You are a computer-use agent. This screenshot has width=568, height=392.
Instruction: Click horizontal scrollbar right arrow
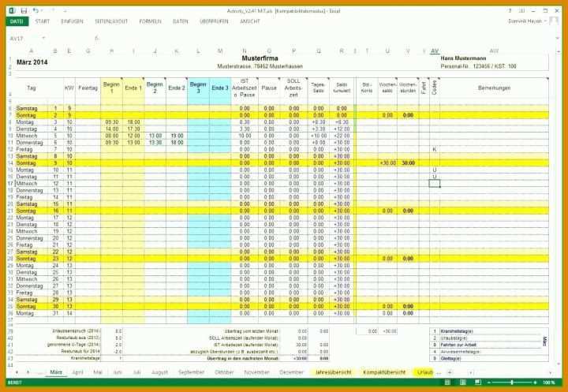click(550, 372)
